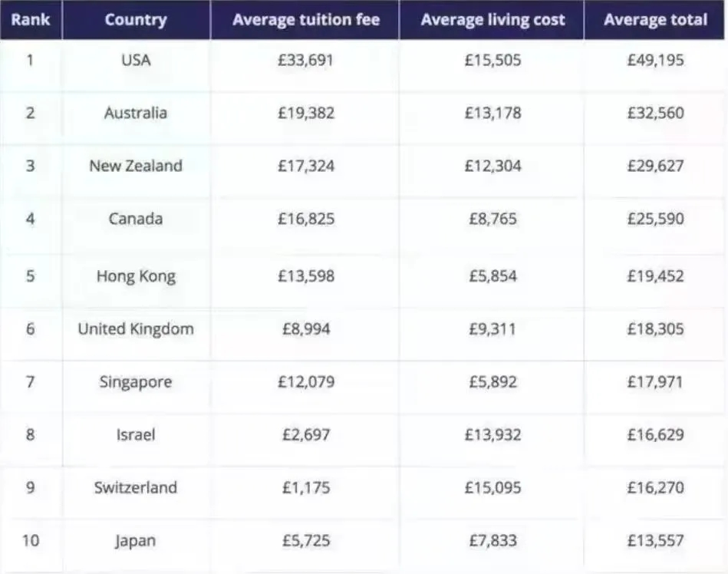Click the New Zealand cell

coord(136,166)
